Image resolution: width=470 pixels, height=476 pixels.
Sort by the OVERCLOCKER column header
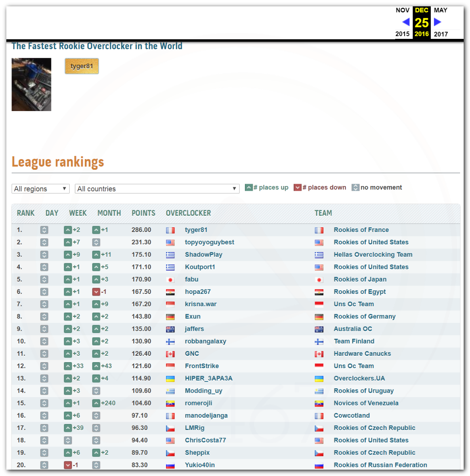tap(189, 213)
